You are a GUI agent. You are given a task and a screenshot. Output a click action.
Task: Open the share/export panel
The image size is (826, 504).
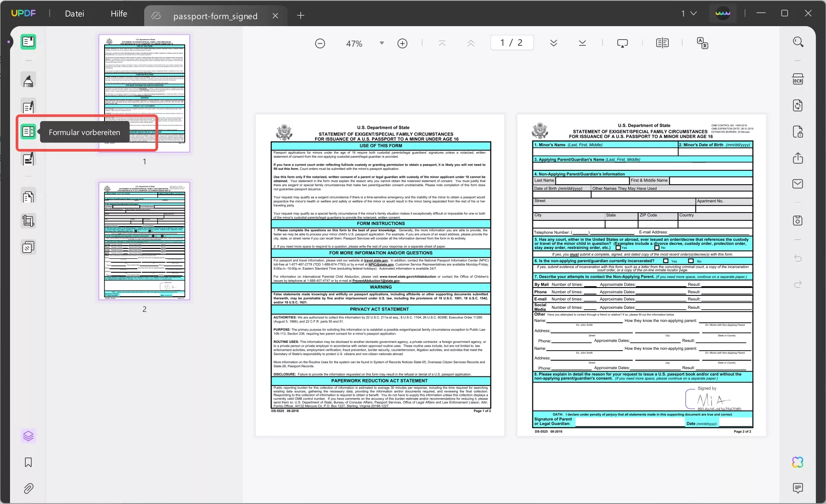pyautogui.click(x=798, y=158)
